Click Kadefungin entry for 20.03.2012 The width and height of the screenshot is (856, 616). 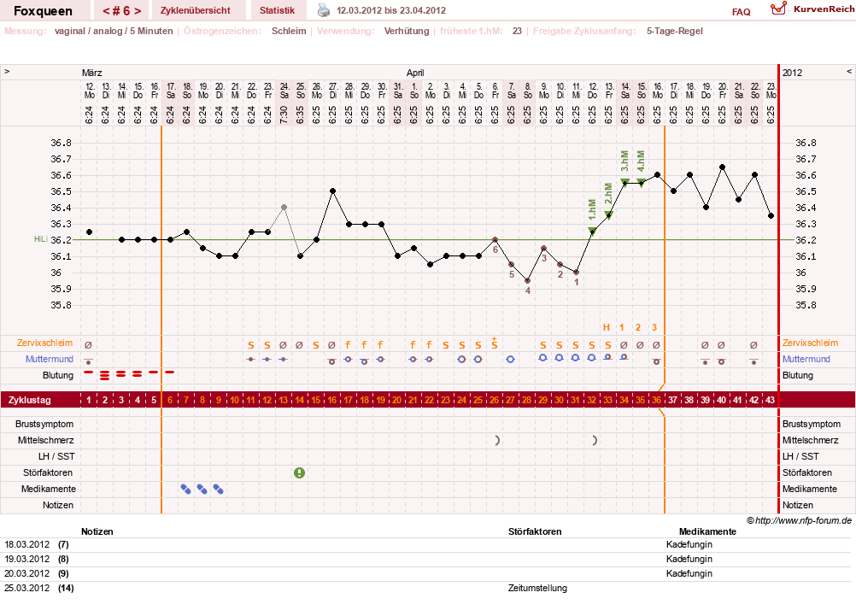tap(689, 573)
